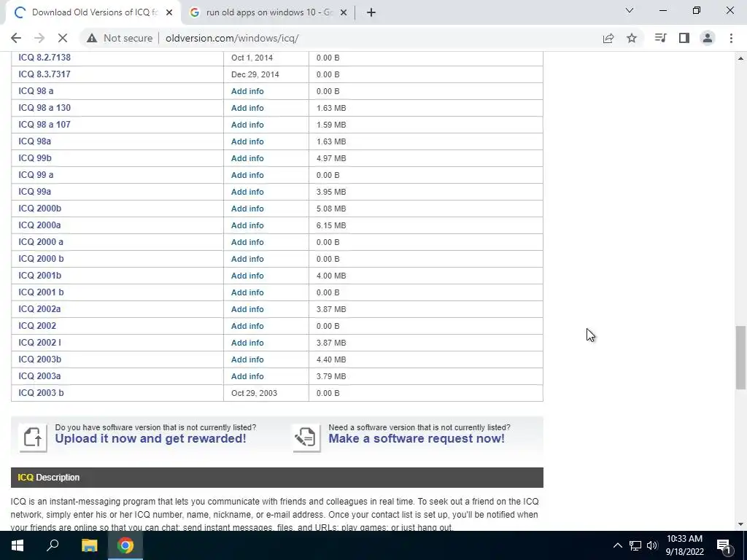This screenshot has width=747, height=560.
Task: Open the ICQ 99b link
Action: pyautogui.click(x=35, y=158)
